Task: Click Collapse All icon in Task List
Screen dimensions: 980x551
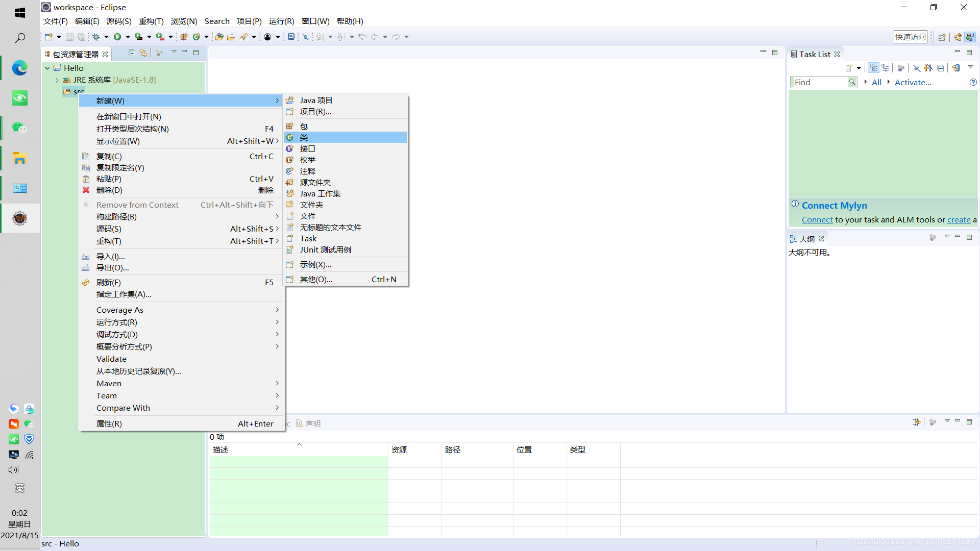Action: click(x=940, y=68)
